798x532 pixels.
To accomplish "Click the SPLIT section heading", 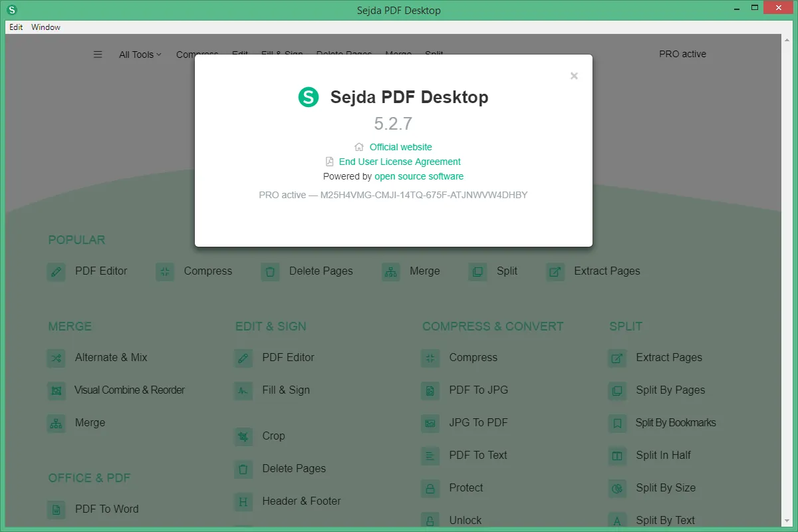I will click(x=626, y=327).
